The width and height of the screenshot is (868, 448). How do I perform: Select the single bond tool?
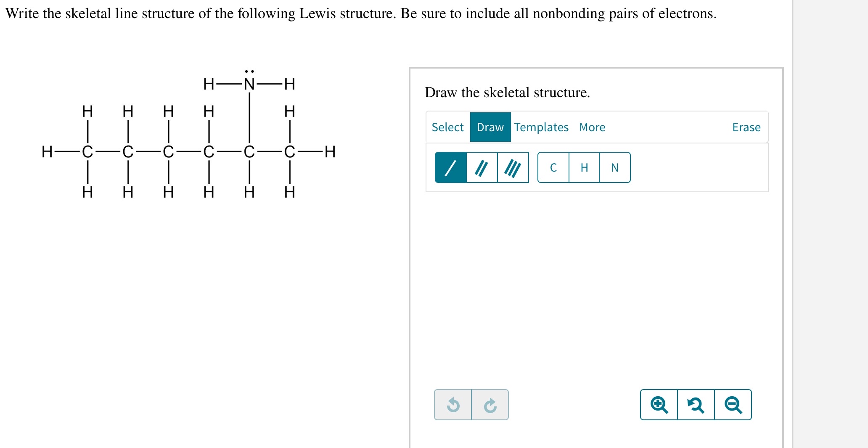[450, 167]
